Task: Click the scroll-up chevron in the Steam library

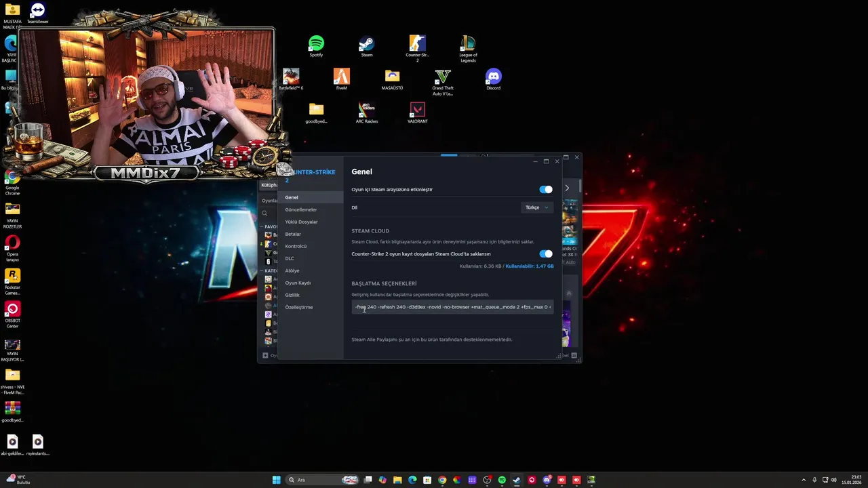Action: [568, 293]
